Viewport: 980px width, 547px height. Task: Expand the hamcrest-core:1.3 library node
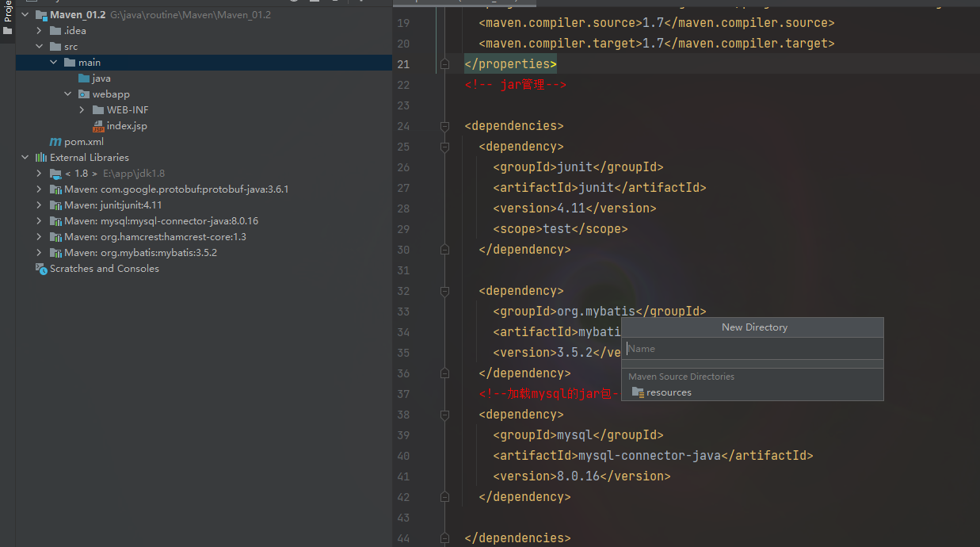tap(39, 237)
